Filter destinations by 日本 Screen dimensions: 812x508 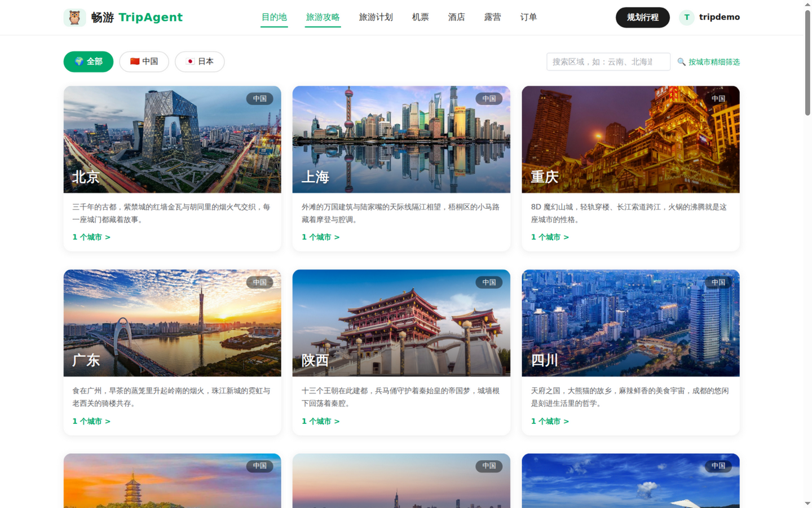coord(200,62)
